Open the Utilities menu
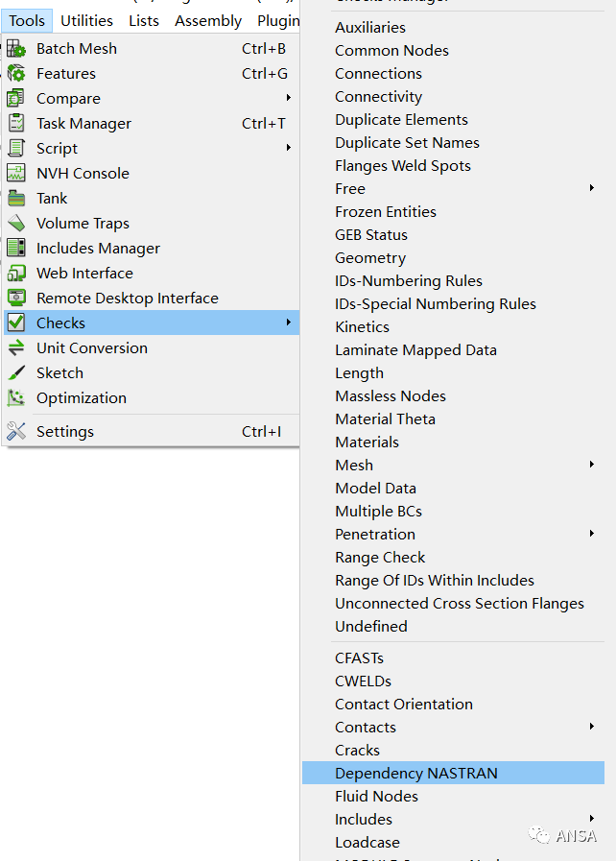 click(86, 21)
